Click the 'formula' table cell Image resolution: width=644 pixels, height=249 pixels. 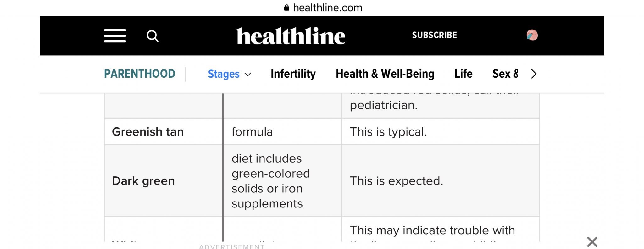(252, 132)
